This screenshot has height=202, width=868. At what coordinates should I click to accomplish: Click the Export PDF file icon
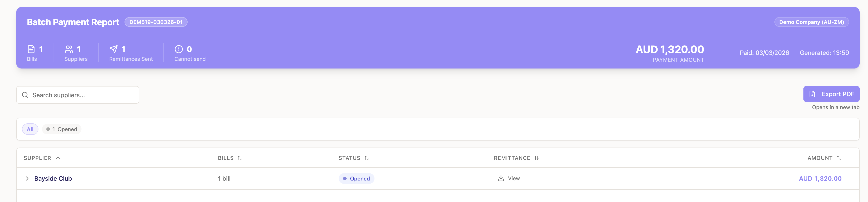(x=812, y=94)
